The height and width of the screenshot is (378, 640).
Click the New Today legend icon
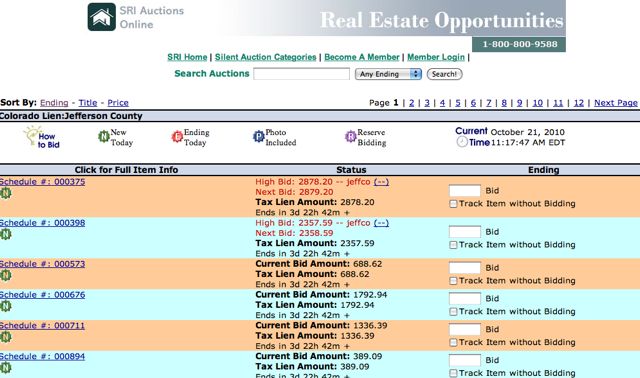(104, 136)
